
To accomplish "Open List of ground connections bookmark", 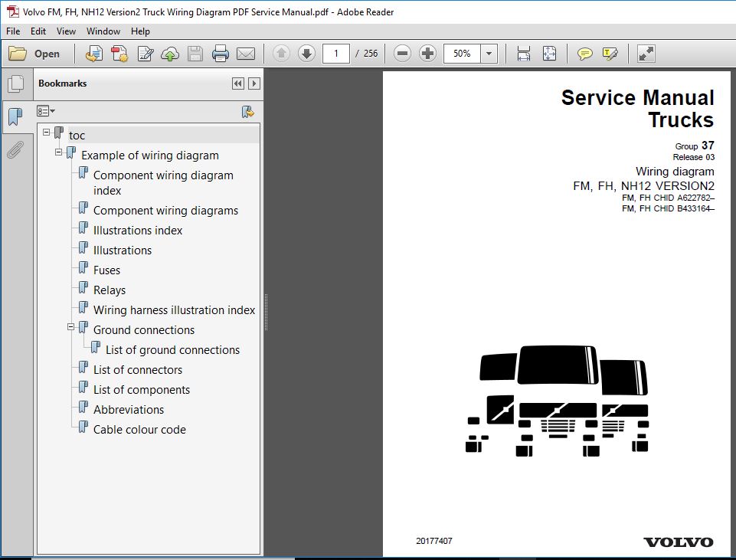I will pos(173,350).
